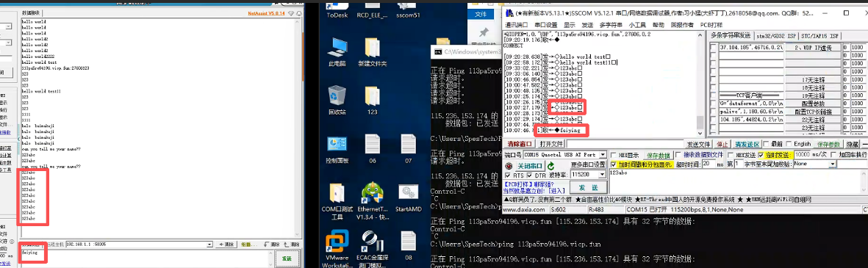Open 回收站 recycle bin icon
Image resolution: width=868 pixels, height=268 pixels.
click(337, 100)
